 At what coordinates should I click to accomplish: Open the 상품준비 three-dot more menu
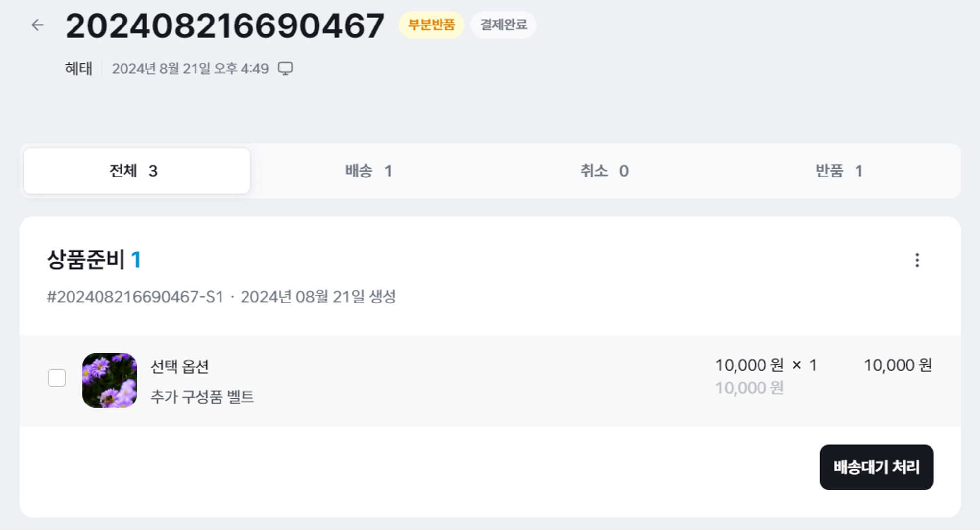(917, 260)
